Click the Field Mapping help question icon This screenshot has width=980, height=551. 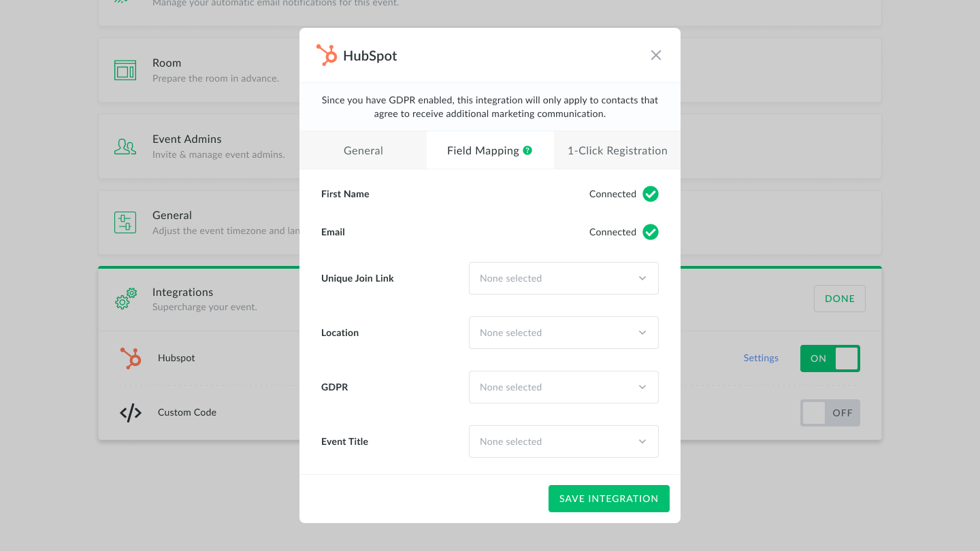527,151
